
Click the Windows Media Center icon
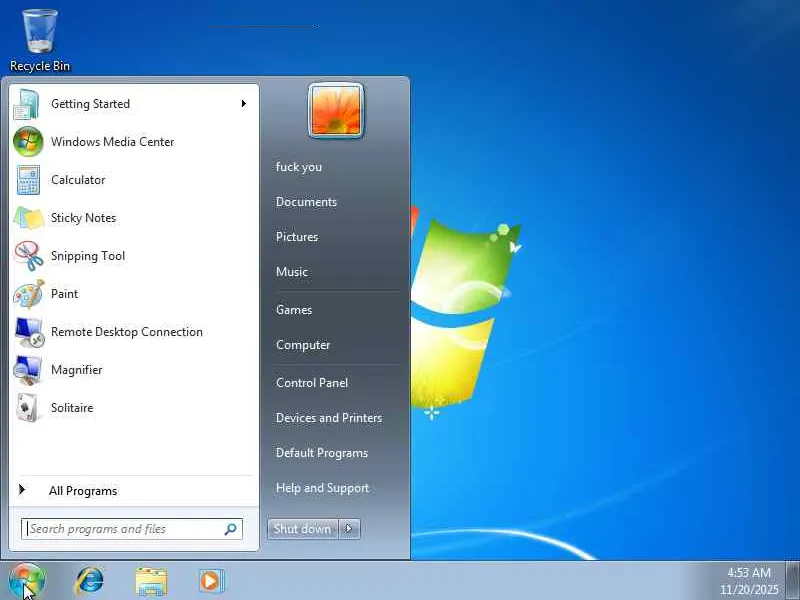pyautogui.click(x=28, y=142)
